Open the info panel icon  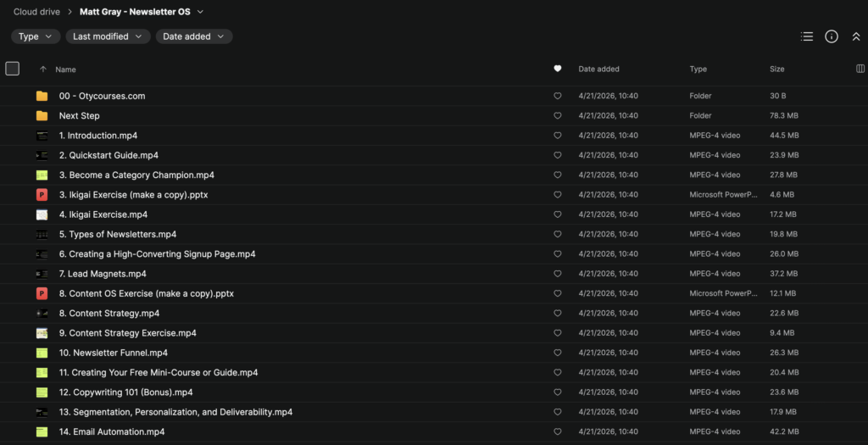point(831,36)
